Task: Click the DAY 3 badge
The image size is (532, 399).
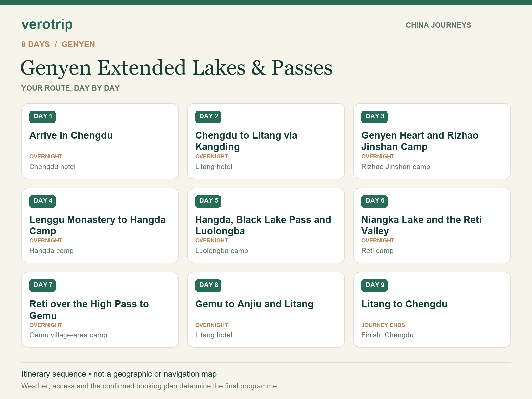Action: 375,117
